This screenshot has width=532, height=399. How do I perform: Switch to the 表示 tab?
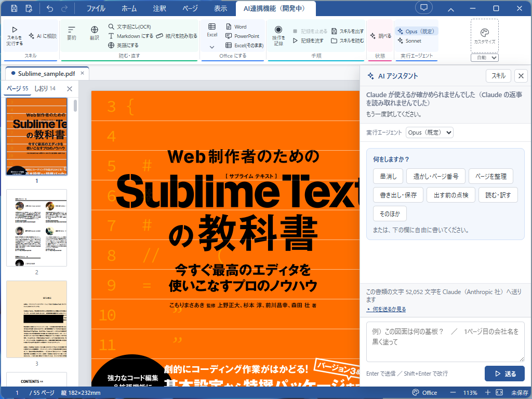220,8
